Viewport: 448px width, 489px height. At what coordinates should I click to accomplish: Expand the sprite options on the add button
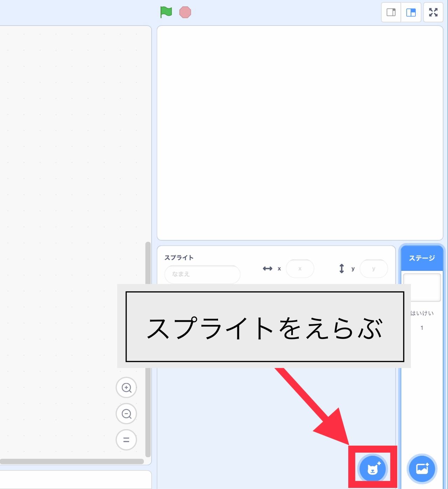[x=372, y=469]
